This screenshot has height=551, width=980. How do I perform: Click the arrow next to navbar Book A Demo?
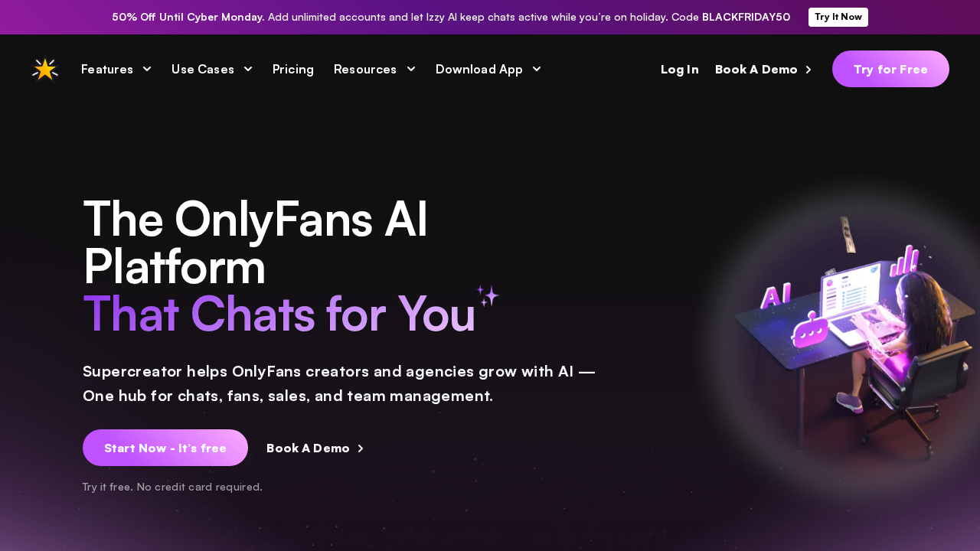808,70
